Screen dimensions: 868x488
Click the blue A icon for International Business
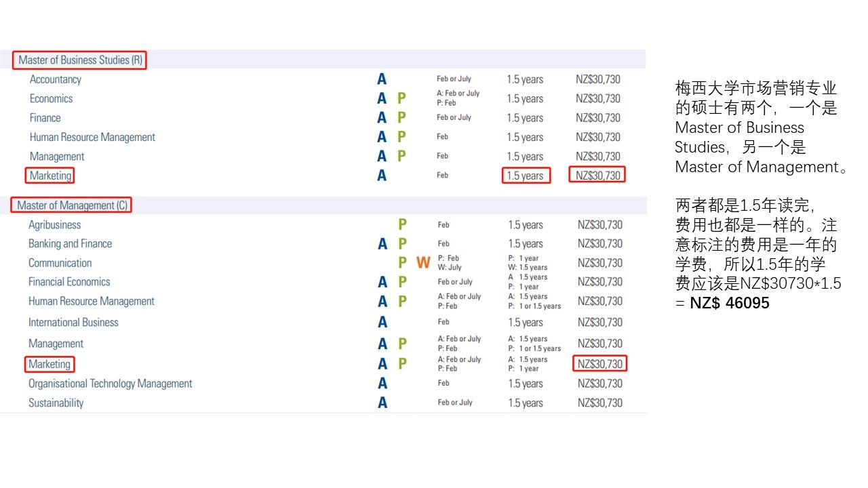tap(382, 322)
